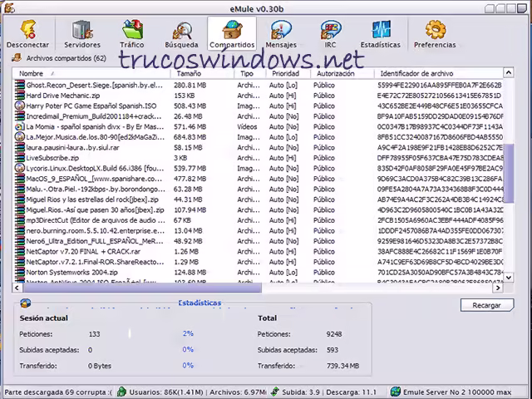Viewport: 532px width, 399px height.
Task: Select the Miguel.Rios.-Así que pasen 30 años file
Action: 259,209
